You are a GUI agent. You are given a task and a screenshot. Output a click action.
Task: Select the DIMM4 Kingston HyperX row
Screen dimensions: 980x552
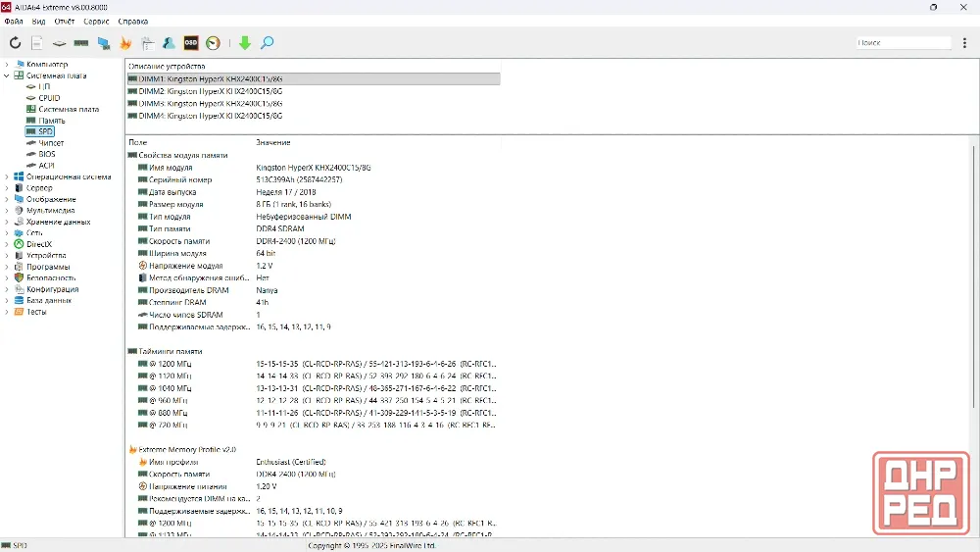(x=314, y=116)
